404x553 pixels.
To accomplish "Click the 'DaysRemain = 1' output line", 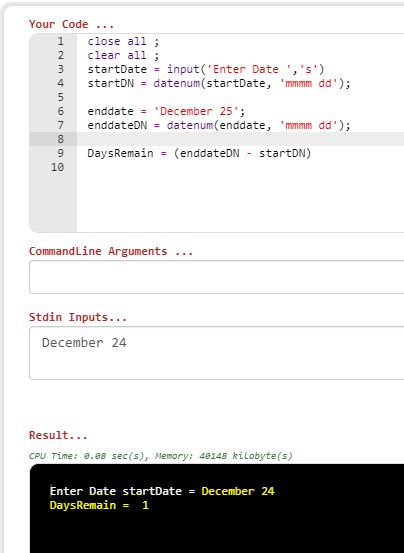I will [99, 505].
